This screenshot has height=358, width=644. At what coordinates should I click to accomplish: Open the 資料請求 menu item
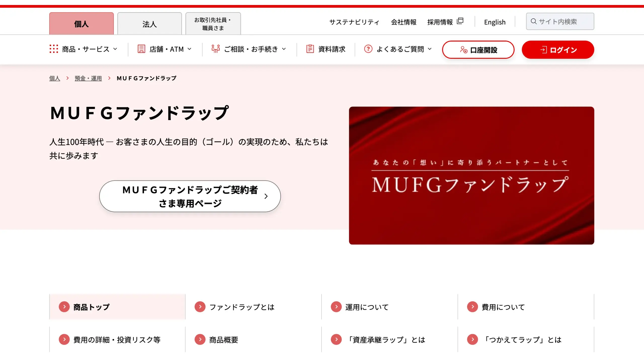point(326,49)
